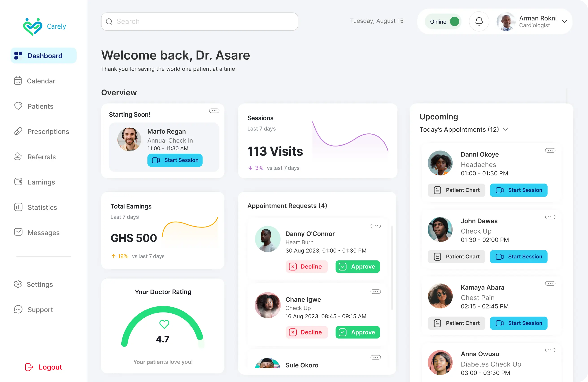Viewport: 588px width, 382px height.
Task: Go to Calendar in sidebar
Action: [41, 81]
